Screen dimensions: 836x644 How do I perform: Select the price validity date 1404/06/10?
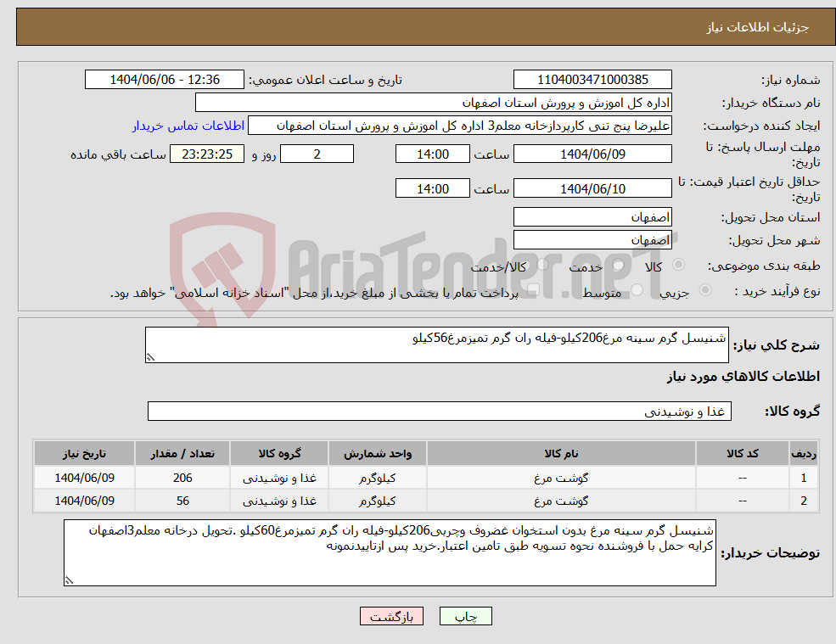pyautogui.click(x=592, y=188)
